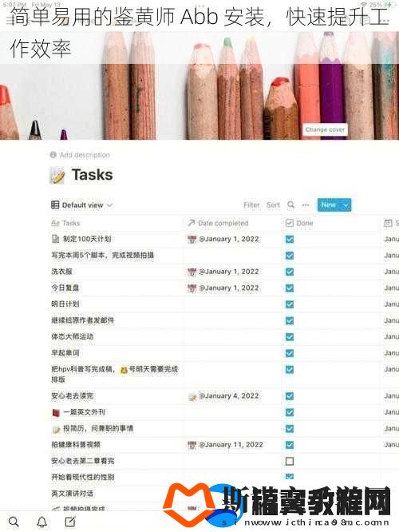Click calendar icon before January 11, 2022
399x532 pixels.
click(x=192, y=445)
